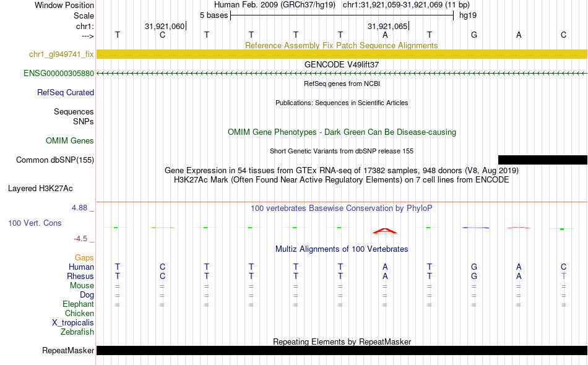The width and height of the screenshot is (588, 365).
Task: Open the Reference Assembly Fix Patch track title
Action: 341,45
